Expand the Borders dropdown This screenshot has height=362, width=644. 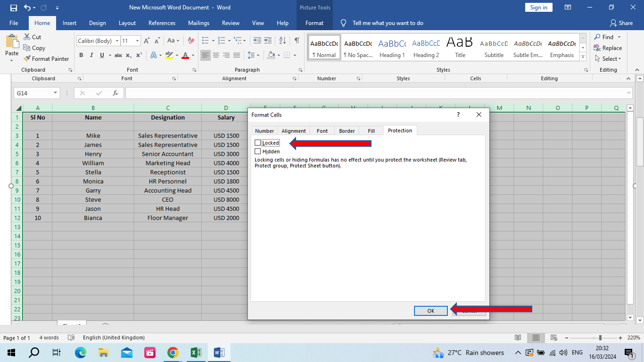click(295, 55)
